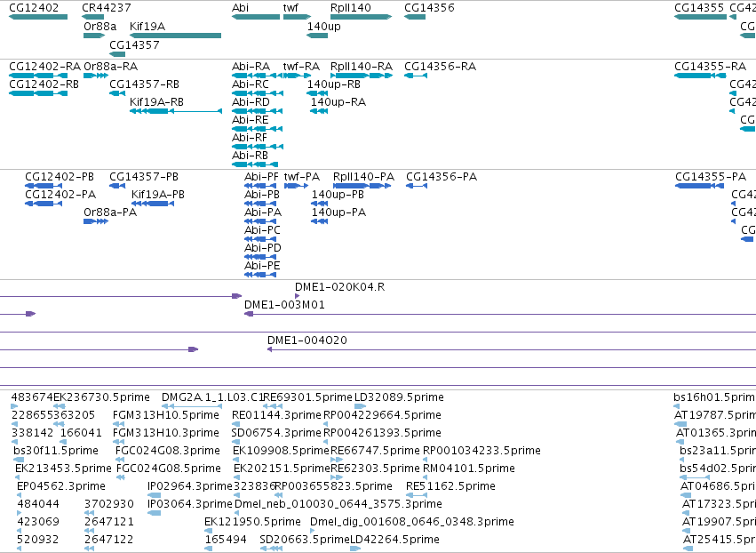The height and width of the screenshot is (553, 756).
Task: Click the Kif19A-PB protein label
Action: [x=158, y=195]
